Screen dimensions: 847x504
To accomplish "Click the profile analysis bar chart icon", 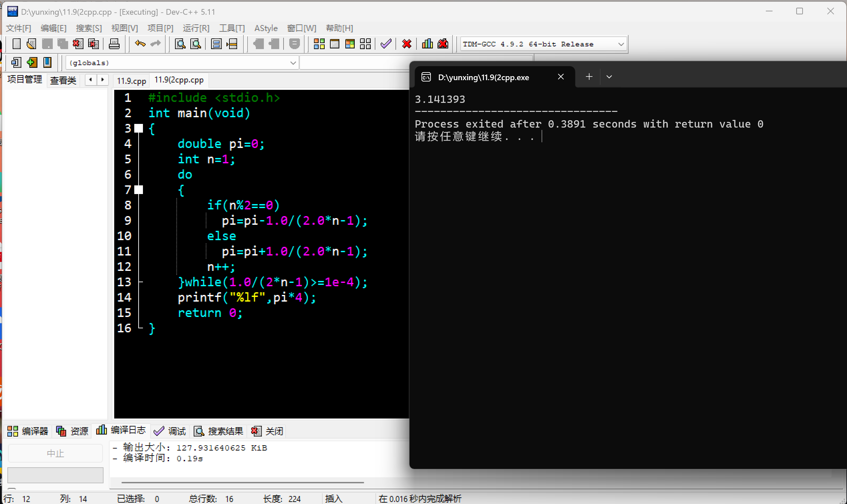I will [x=427, y=44].
